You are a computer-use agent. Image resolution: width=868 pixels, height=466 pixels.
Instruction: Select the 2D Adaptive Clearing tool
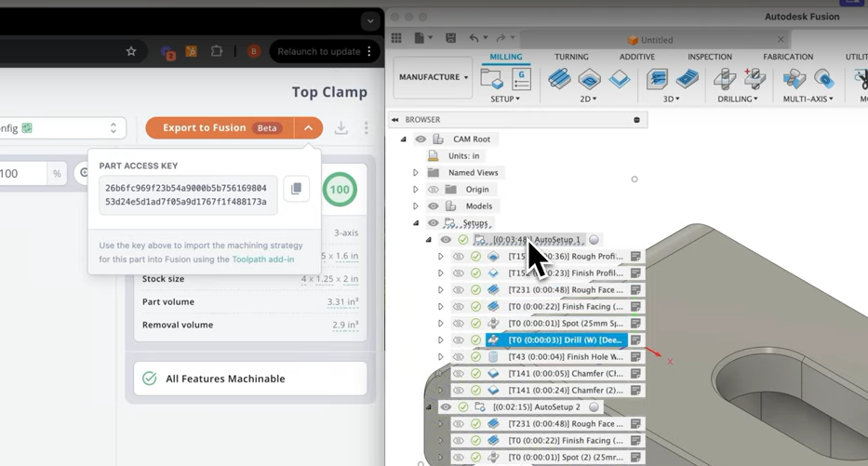[x=559, y=79]
